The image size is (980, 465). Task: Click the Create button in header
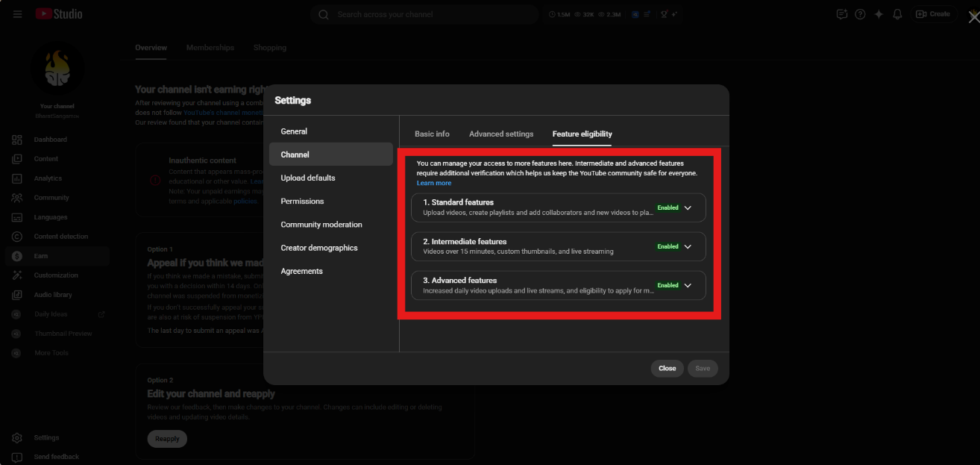coord(933,14)
